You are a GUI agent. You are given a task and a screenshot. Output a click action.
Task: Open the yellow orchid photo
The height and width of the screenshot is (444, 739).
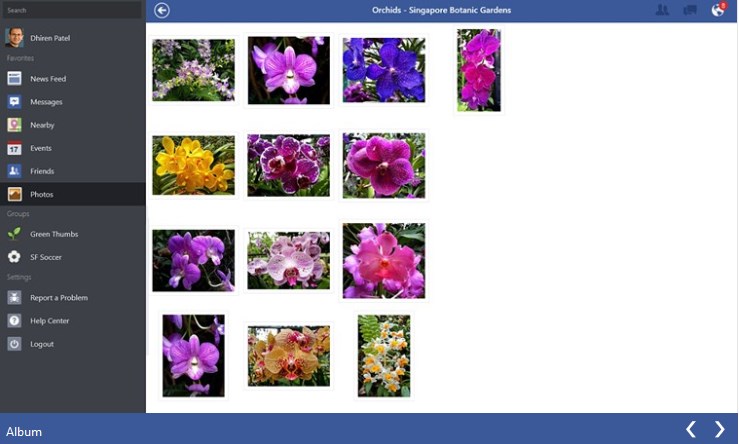(193, 165)
